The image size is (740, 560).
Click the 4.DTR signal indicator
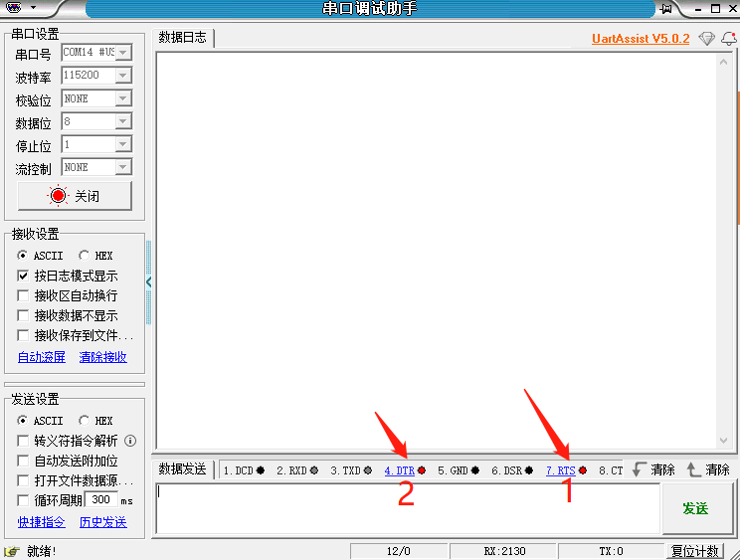(x=400, y=470)
